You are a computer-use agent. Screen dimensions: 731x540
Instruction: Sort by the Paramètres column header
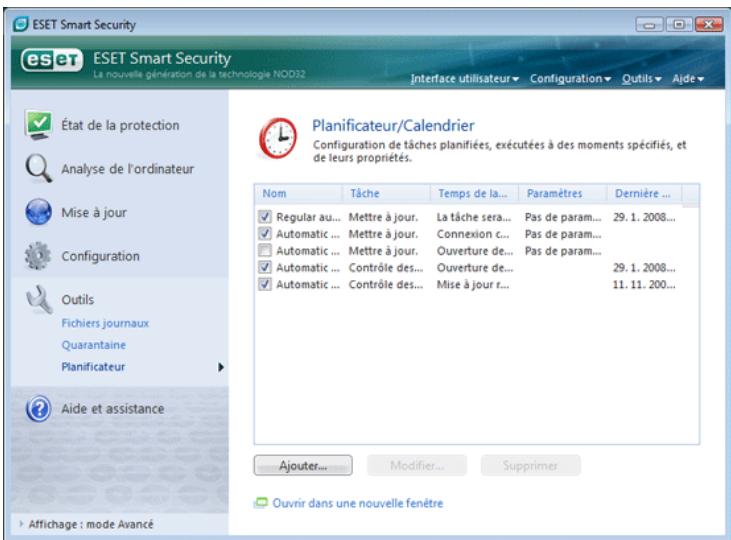click(x=563, y=194)
